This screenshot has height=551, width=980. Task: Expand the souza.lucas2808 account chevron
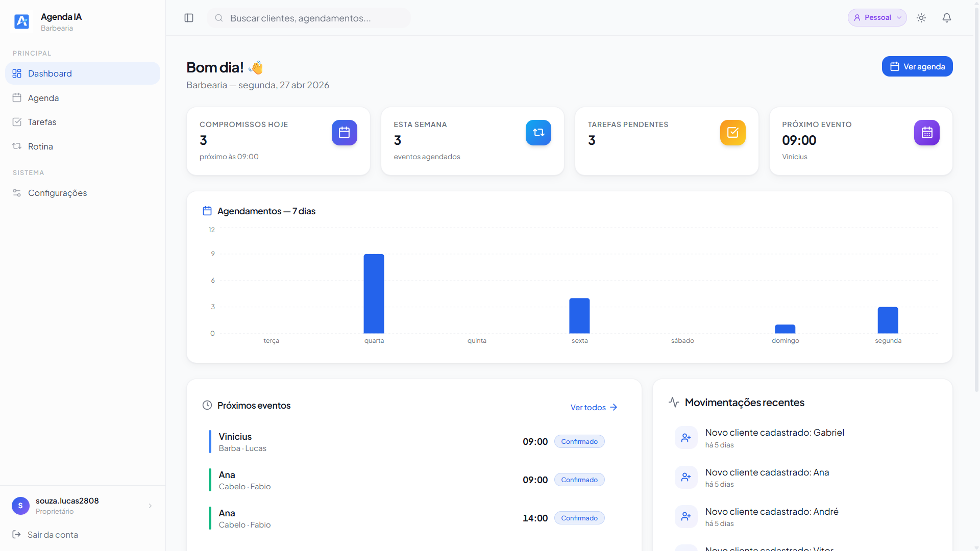point(150,506)
